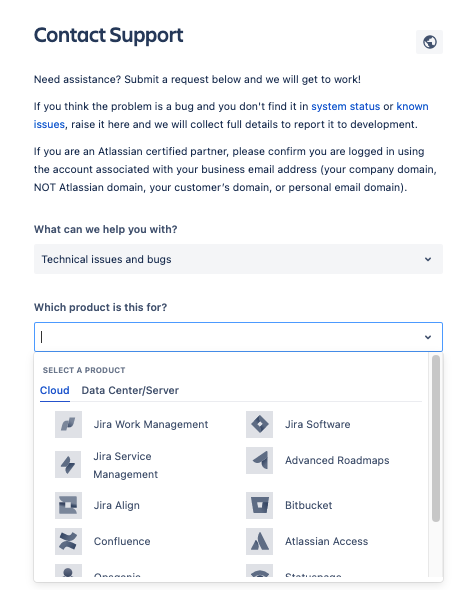The image size is (469, 590).
Task: Open the system status link
Action: click(346, 106)
